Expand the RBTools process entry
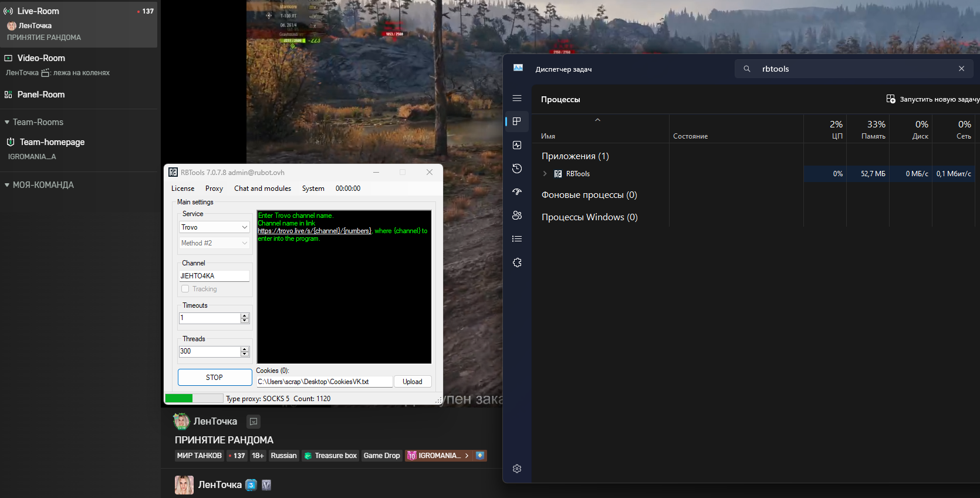The width and height of the screenshot is (980, 498). (x=545, y=174)
